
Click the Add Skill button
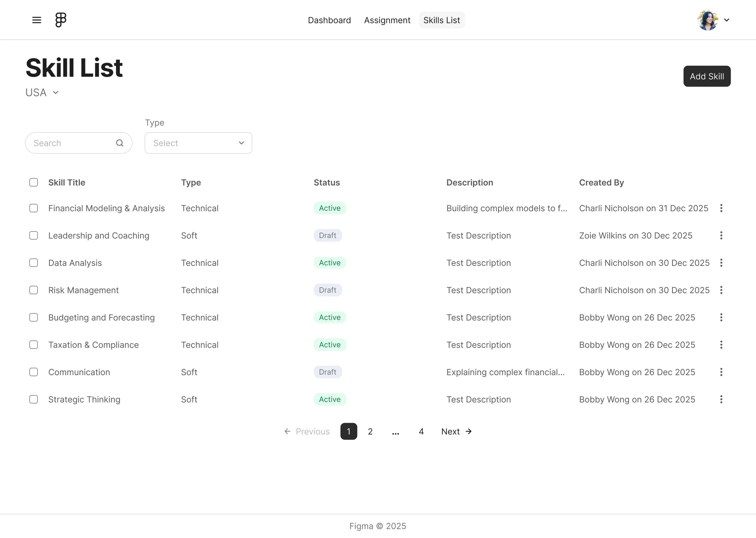pos(707,76)
